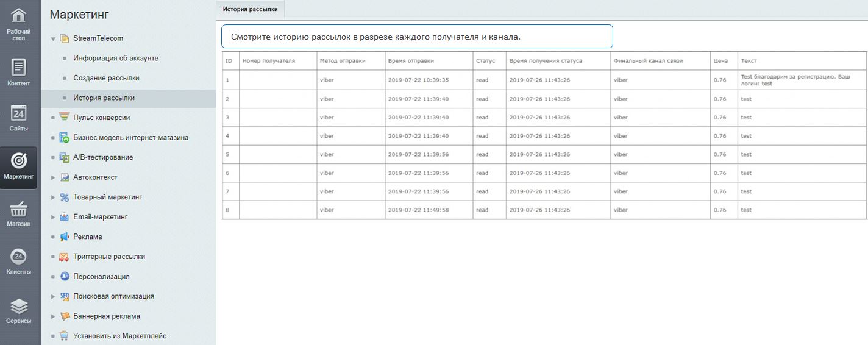Open the Магазин basket icon
The image size is (868, 345).
(x=19, y=209)
